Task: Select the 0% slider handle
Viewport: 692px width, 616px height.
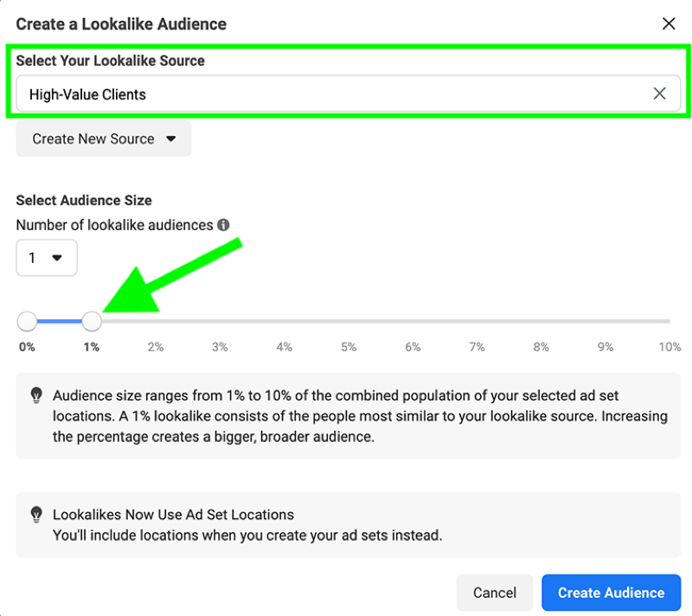Action: [27, 321]
